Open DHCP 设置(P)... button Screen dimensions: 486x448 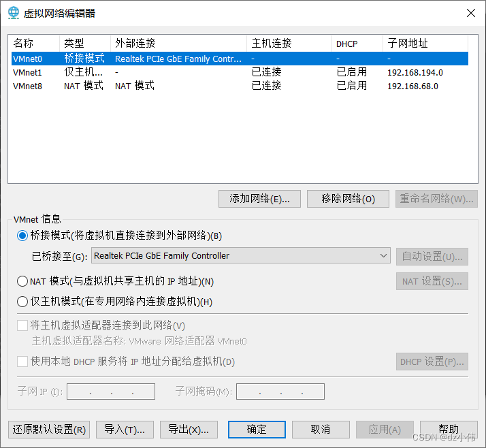[432, 362]
